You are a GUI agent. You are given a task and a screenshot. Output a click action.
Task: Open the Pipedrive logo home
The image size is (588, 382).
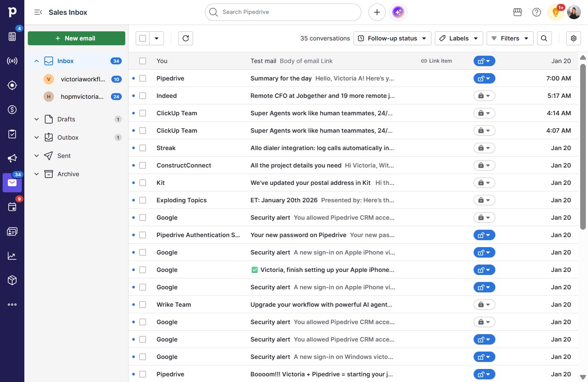click(x=12, y=12)
